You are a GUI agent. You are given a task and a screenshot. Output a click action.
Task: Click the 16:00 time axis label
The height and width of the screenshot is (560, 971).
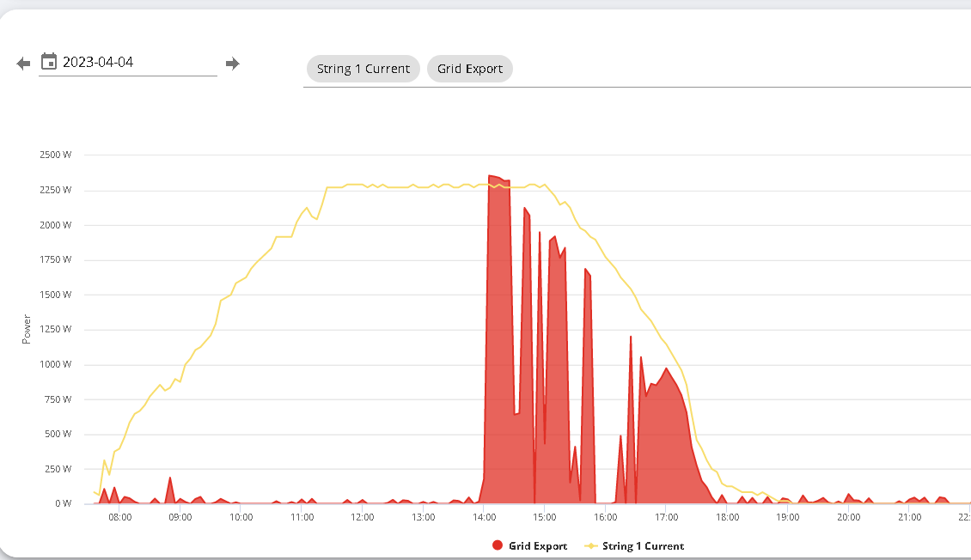605,517
